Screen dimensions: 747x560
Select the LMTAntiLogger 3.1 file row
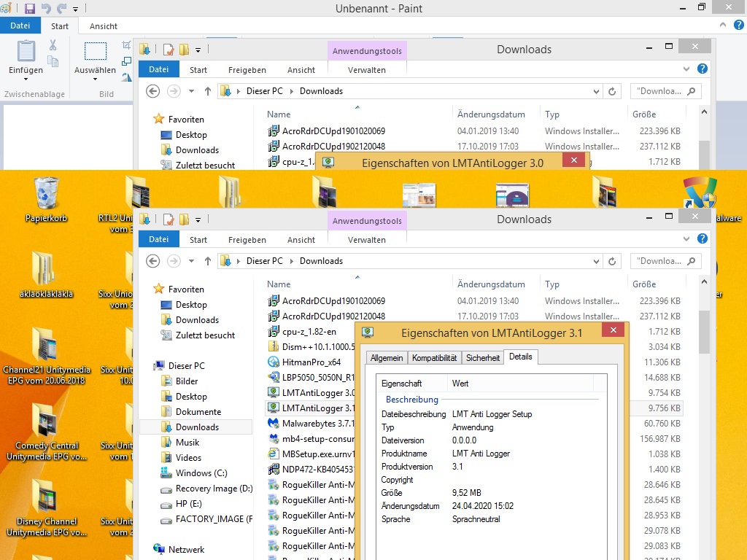(311, 408)
